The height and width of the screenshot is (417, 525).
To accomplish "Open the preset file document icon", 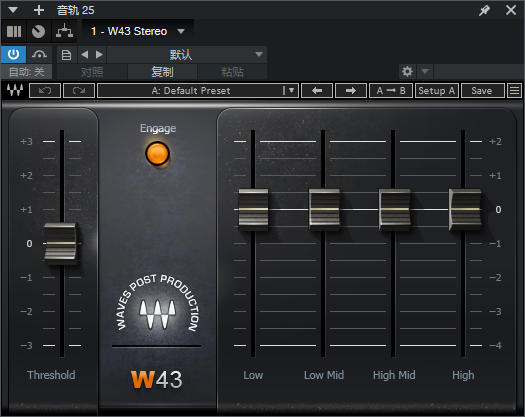I will (66, 55).
